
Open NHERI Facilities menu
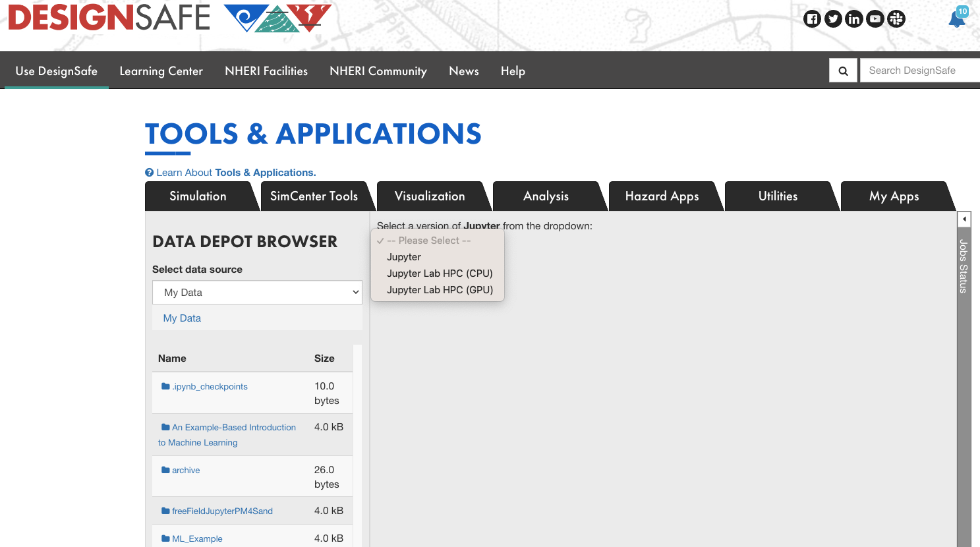tap(266, 71)
